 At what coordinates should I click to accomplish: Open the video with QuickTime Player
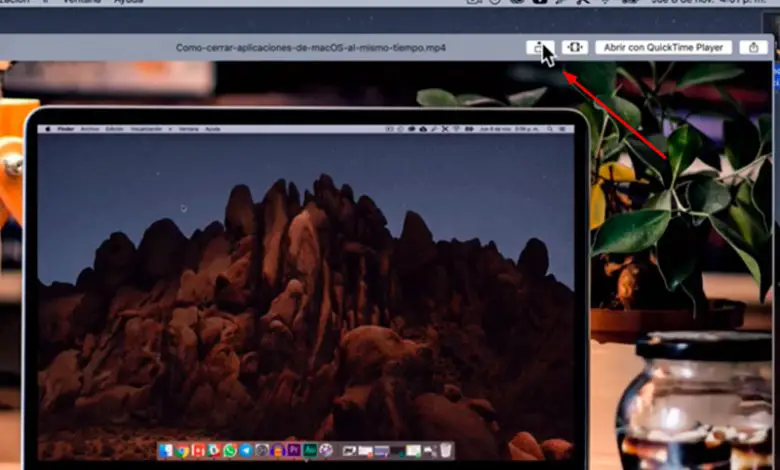coord(663,47)
